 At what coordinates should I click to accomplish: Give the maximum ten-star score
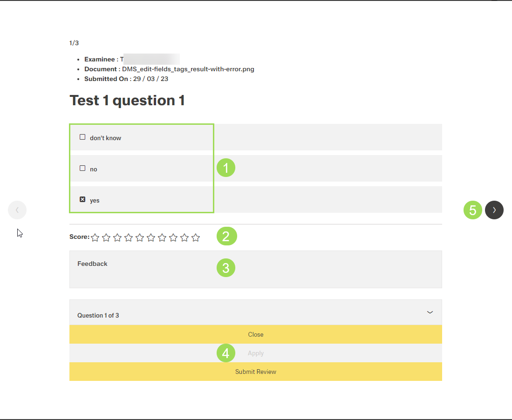pos(196,238)
